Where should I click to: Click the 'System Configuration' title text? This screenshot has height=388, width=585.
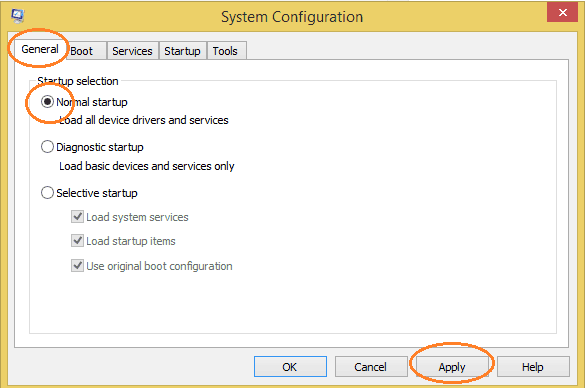click(292, 17)
